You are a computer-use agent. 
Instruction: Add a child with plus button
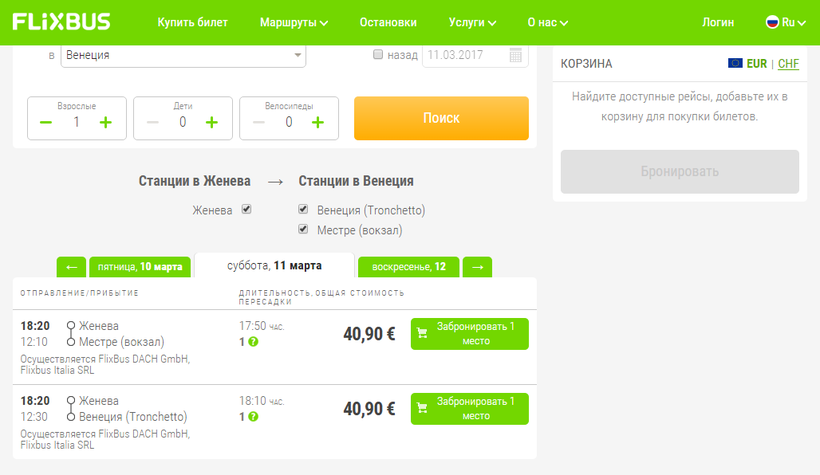coord(212,122)
